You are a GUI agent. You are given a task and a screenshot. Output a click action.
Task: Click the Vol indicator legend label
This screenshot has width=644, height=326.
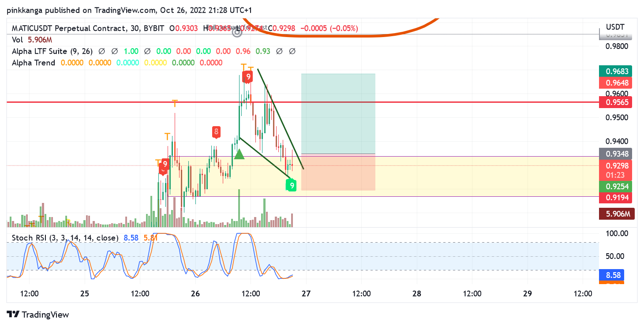click(x=17, y=40)
